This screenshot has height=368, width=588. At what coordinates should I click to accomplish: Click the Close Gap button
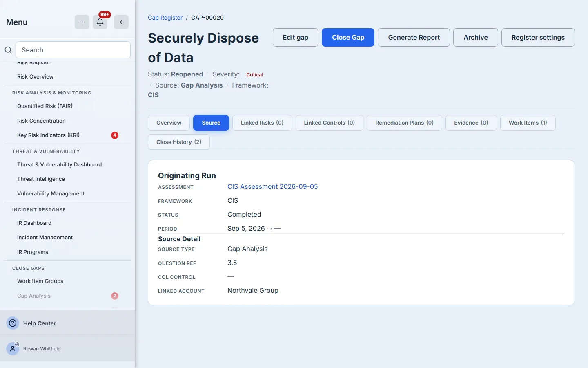click(348, 37)
